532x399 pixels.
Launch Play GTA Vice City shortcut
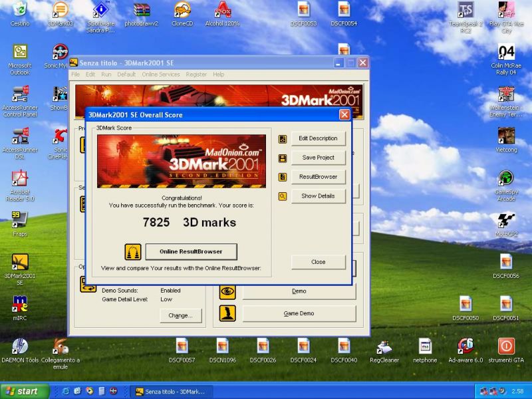point(506,17)
